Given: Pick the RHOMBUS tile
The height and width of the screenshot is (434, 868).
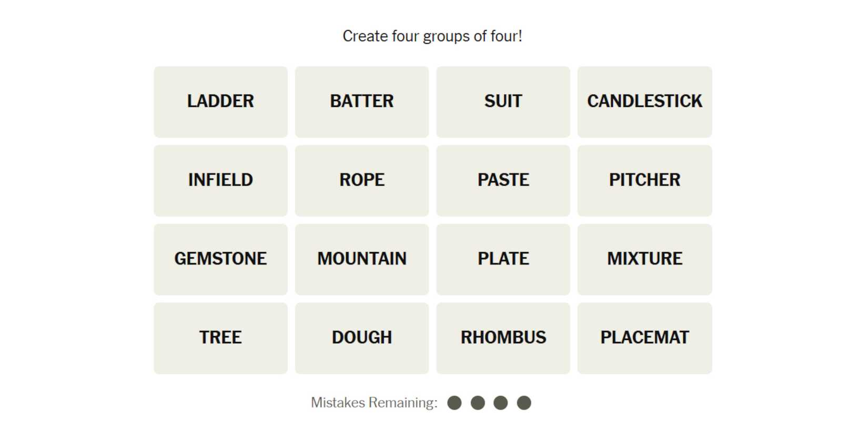Looking at the screenshot, I should (x=503, y=338).
